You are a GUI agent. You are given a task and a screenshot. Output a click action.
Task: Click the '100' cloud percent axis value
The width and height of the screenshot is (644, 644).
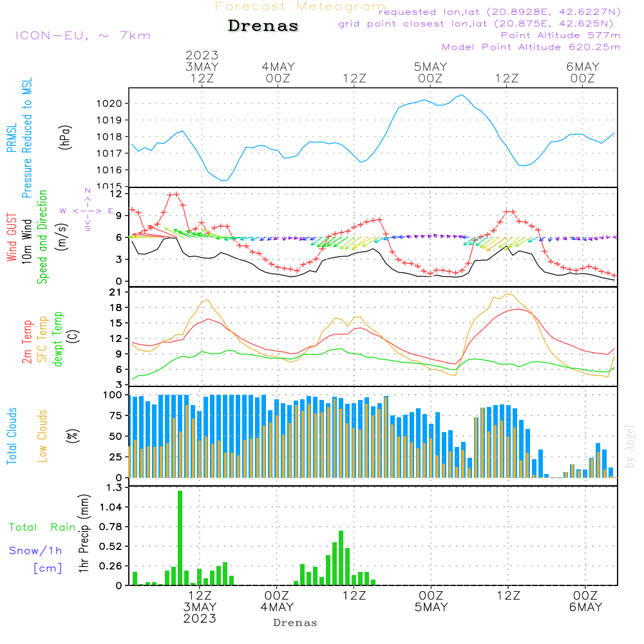point(112,395)
